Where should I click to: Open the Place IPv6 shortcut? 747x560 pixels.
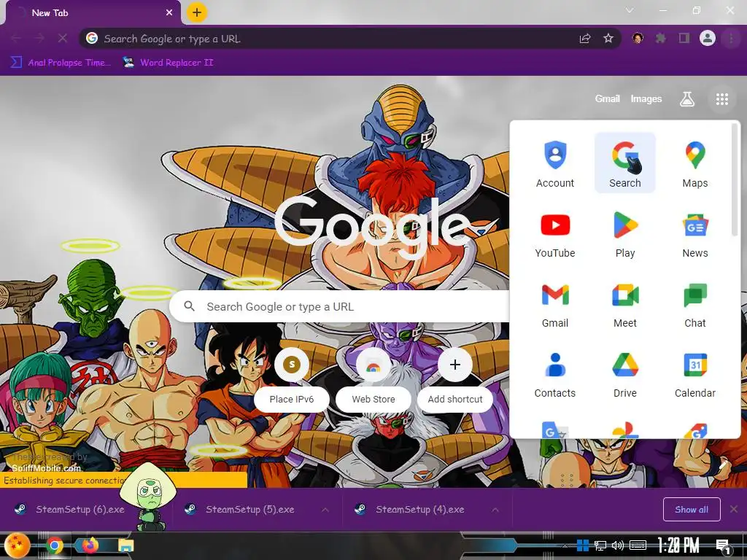click(292, 379)
